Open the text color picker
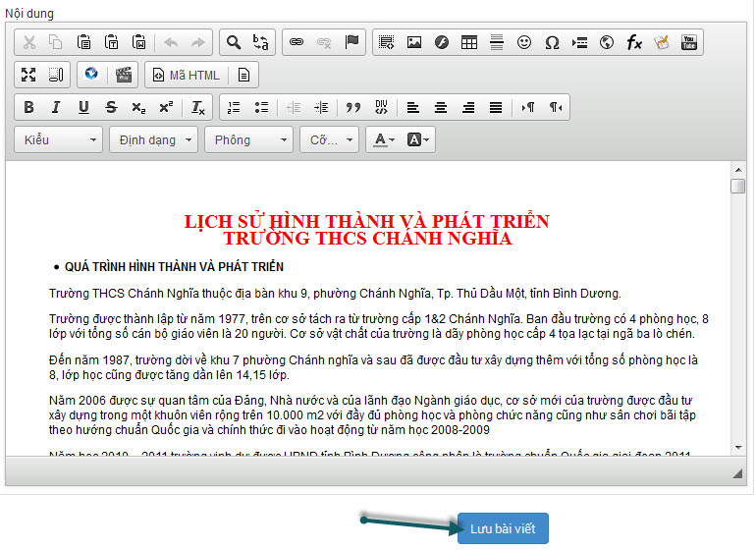Viewport: 756px width, 550px height. point(384,139)
